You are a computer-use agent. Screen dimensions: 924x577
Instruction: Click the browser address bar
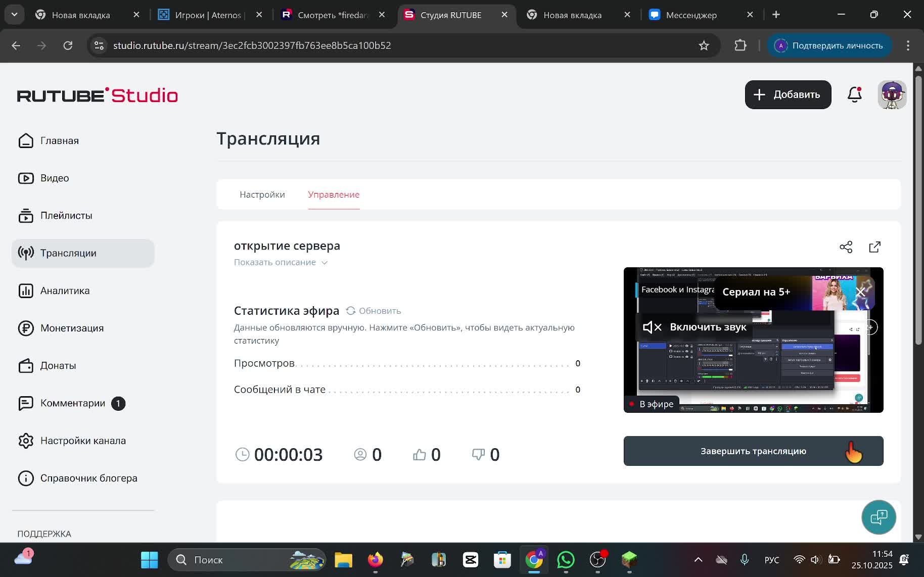tap(354, 45)
